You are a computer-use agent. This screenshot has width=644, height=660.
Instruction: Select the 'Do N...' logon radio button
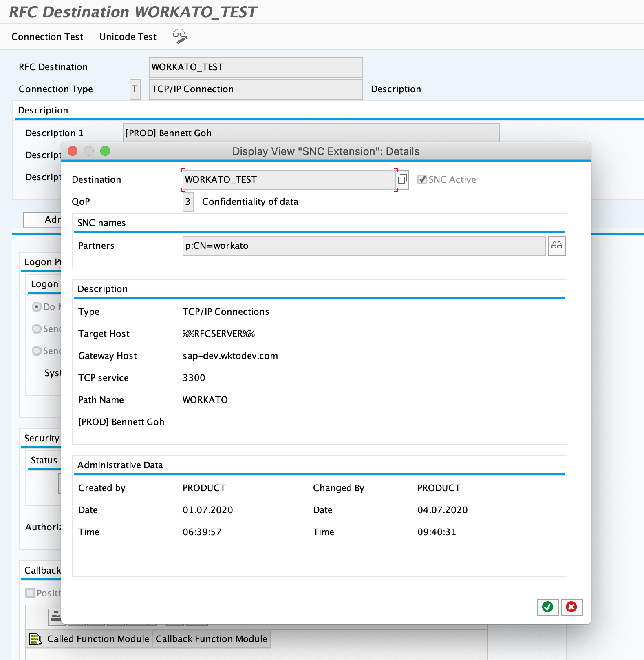point(37,307)
